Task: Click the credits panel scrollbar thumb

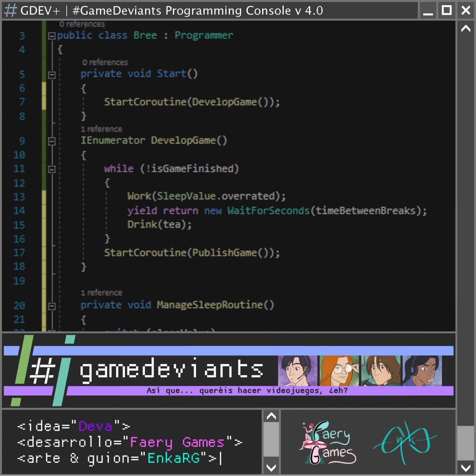Action: tap(271, 440)
